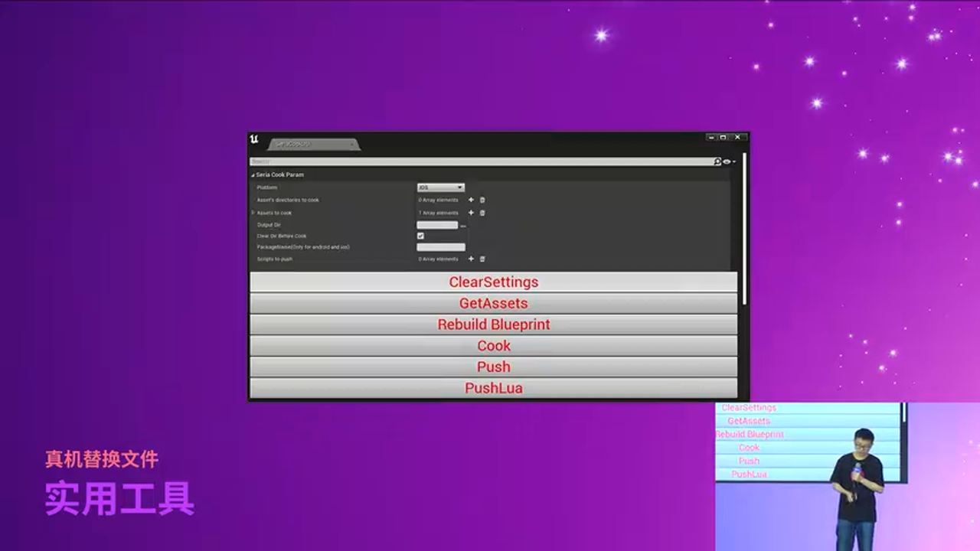Expand the Assets to cook entry
Viewport: 980px width, 551px height.
(x=253, y=213)
